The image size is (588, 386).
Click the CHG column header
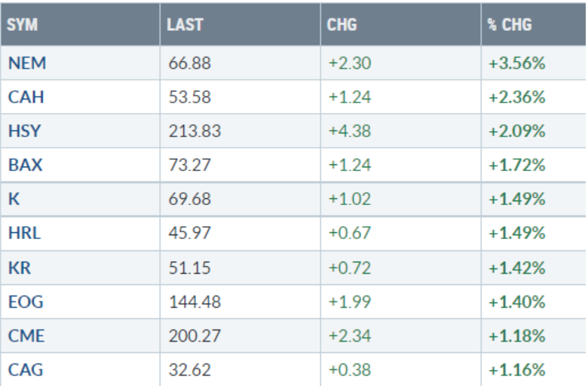[342, 25]
